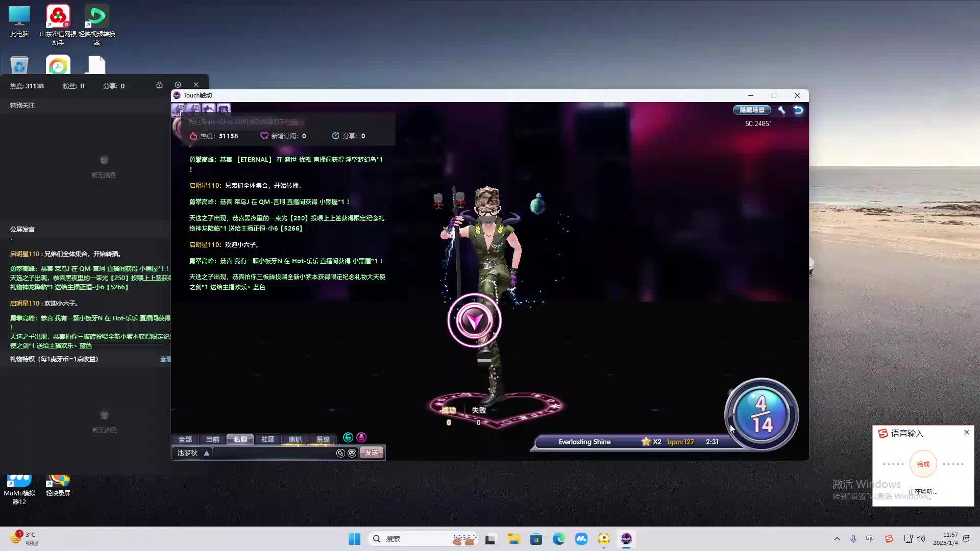This screenshot has width=980, height=551.
Task: Click the chat message input field
Action: (273, 453)
